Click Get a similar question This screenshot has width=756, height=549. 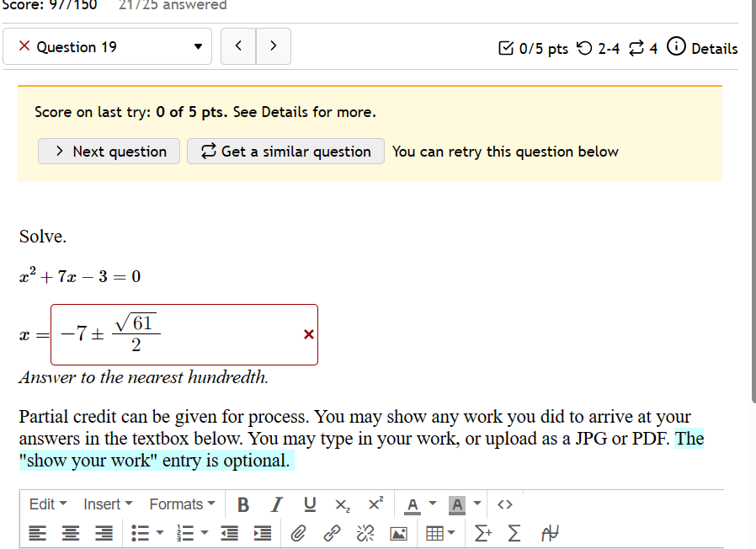tap(285, 152)
